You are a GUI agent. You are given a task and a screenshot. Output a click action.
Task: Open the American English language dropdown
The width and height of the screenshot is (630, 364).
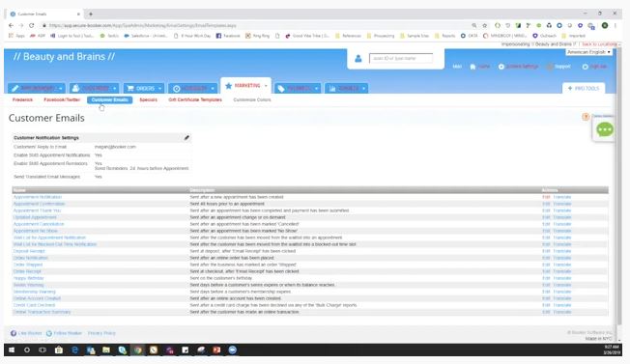click(588, 52)
